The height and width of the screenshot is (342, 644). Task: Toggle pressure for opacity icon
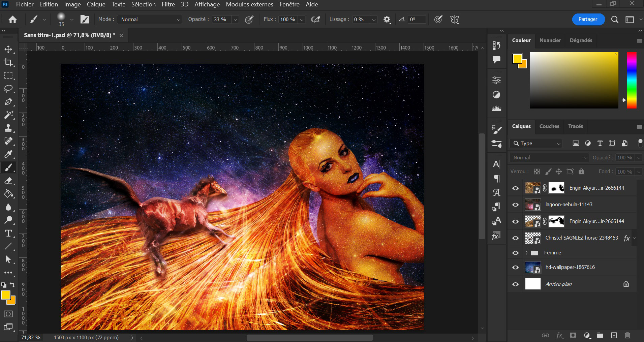tap(249, 20)
